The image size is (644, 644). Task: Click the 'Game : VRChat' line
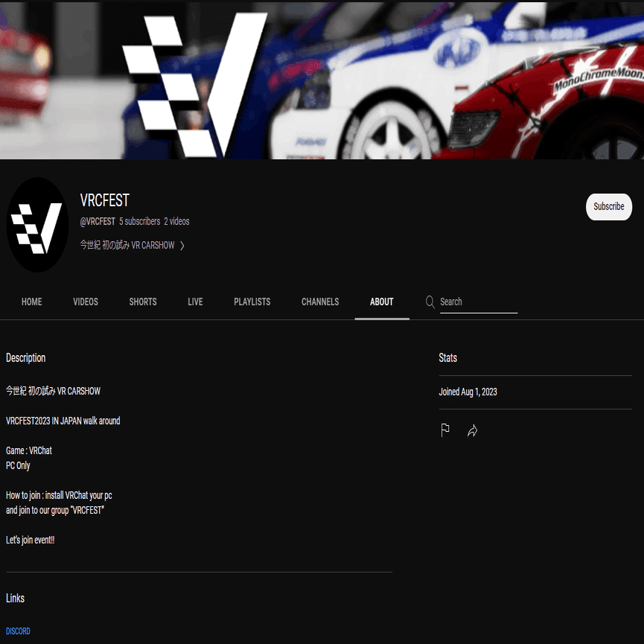29,450
